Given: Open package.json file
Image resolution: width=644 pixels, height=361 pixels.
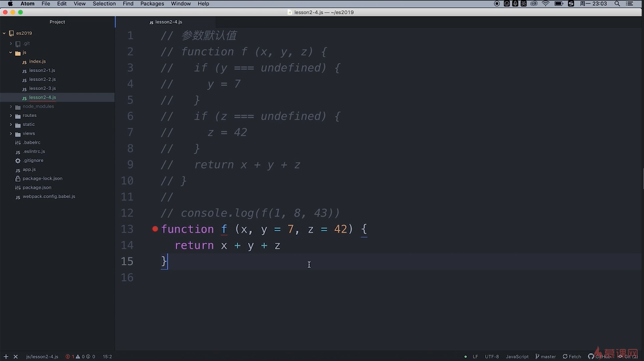Looking at the screenshot, I should 37,187.
